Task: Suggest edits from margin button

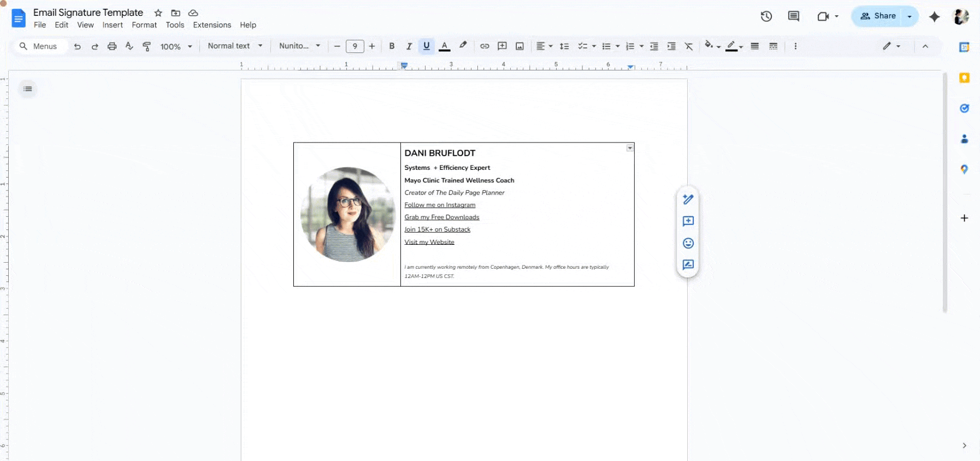Action: pos(688,265)
